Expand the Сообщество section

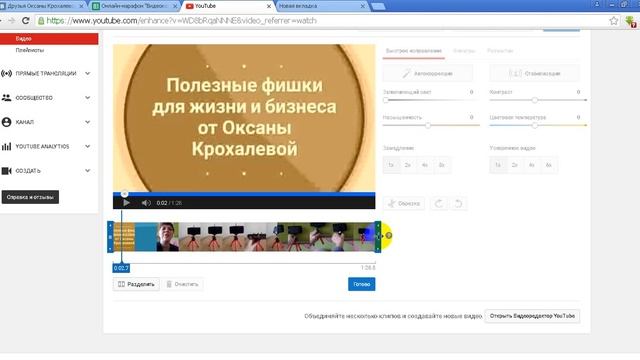[87, 98]
